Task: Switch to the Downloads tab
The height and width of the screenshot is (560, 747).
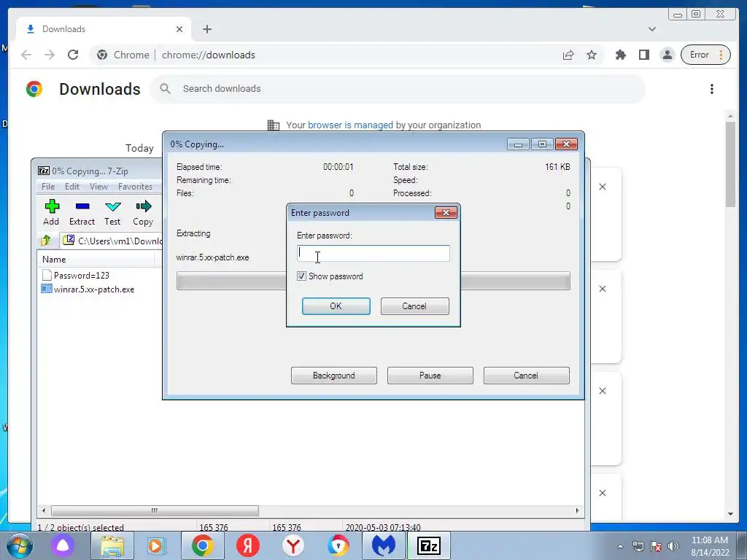Action: click(104, 29)
